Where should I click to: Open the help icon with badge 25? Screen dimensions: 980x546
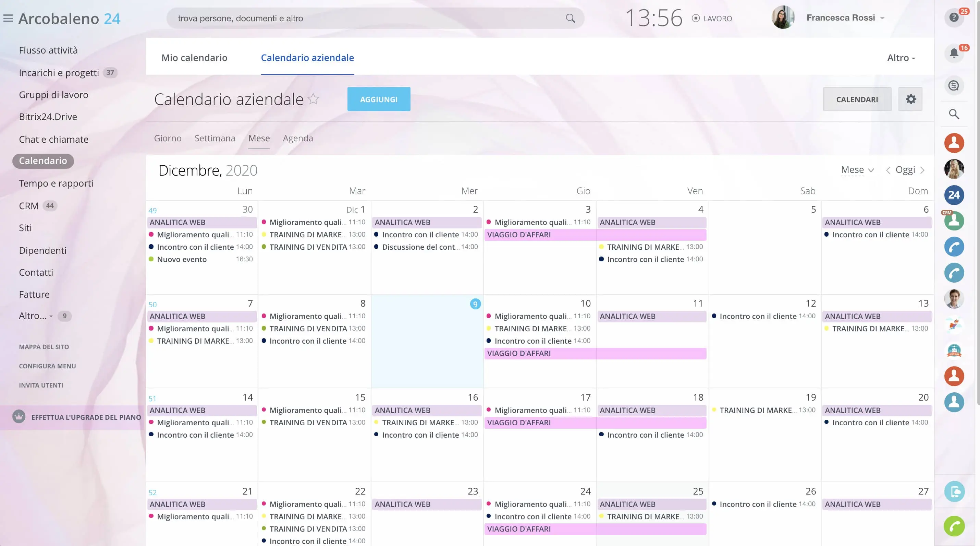click(x=954, y=17)
